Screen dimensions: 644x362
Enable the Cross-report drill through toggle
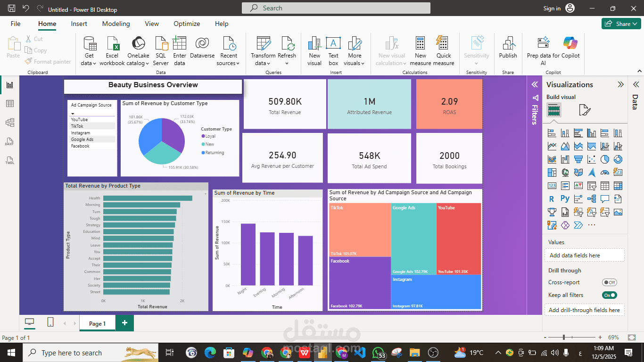609,281
